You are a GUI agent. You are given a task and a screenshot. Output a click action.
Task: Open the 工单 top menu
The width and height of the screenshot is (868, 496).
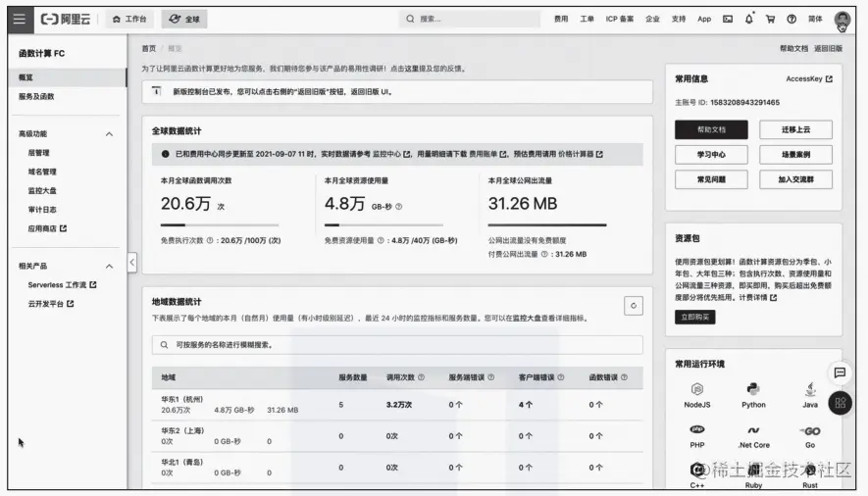(587, 19)
